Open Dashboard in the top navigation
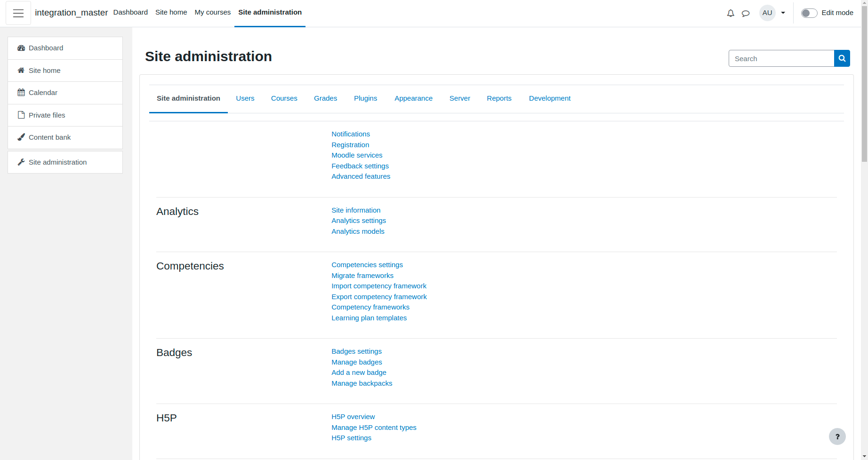The width and height of the screenshot is (868, 460). 130,12
